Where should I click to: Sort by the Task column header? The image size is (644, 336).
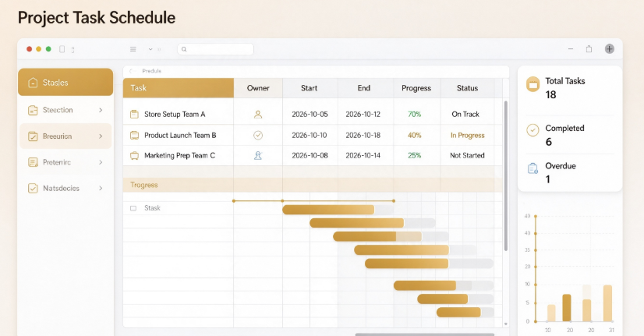pyautogui.click(x=179, y=88)
